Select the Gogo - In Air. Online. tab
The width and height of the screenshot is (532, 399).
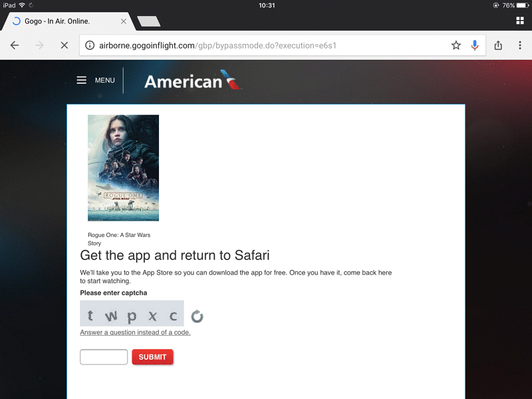point(68,21)
